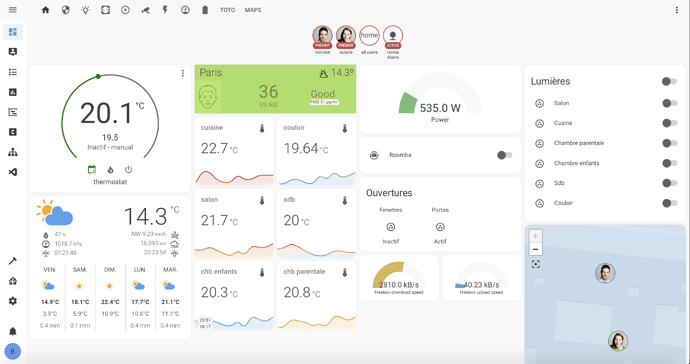The width and height of the screenshot is (690, 364).
Task: Open notifications bell in sidebar
Action: [x=13, y=331]
